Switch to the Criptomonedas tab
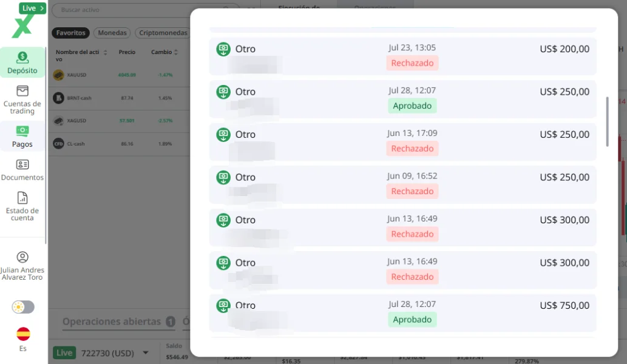Viewport: 627px width, 364px height. 163,33
